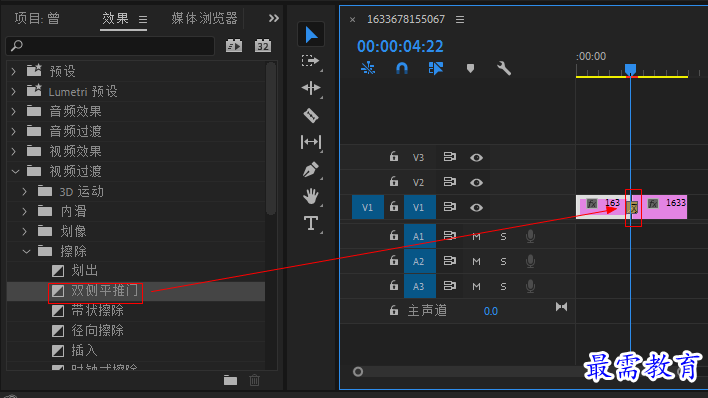Select the Track Select Forward tool

coord(311,61)
